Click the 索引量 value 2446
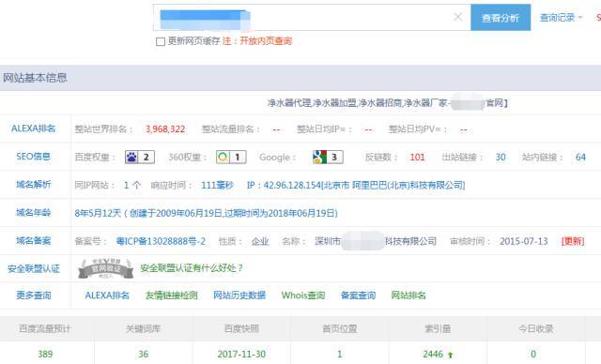This screenshot has height=364, width=601. click(x=433, y=354)
